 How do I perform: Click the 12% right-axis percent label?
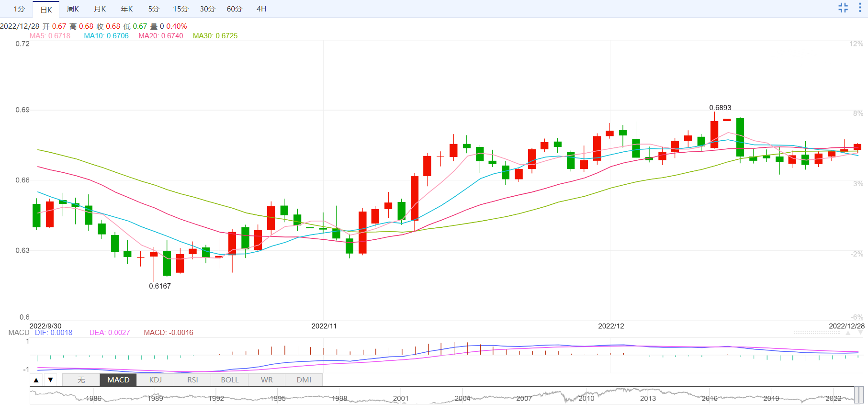pos(857,44)
